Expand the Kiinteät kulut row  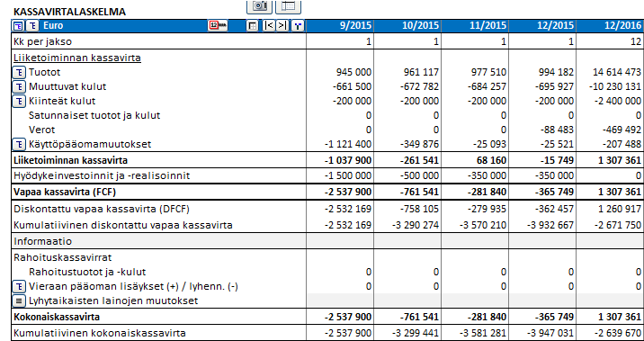pos(19,102)
